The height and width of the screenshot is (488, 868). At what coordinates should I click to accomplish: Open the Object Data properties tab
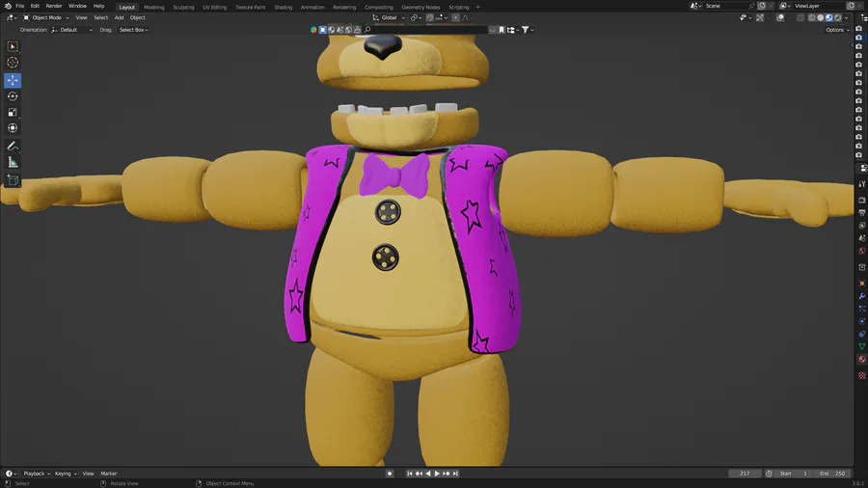click(862, 347)
